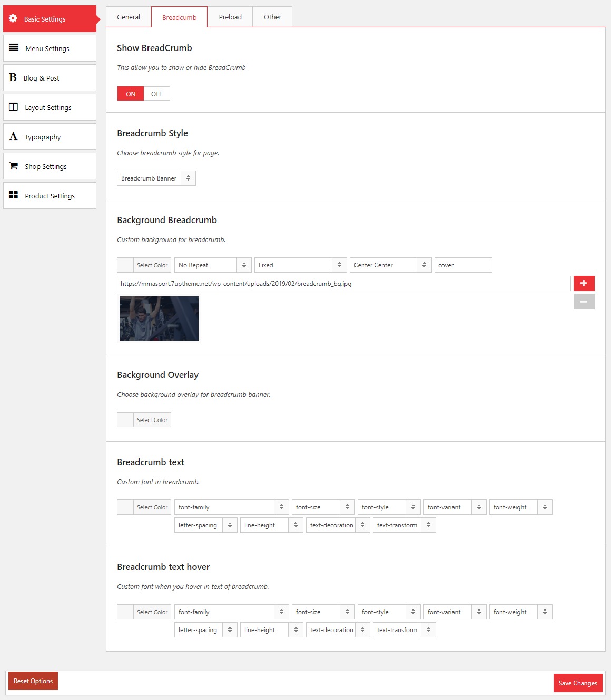Click the Typography letter A icon
This screenshot has width=611, height=700.
pyautogui.click(x=14, y=136)
